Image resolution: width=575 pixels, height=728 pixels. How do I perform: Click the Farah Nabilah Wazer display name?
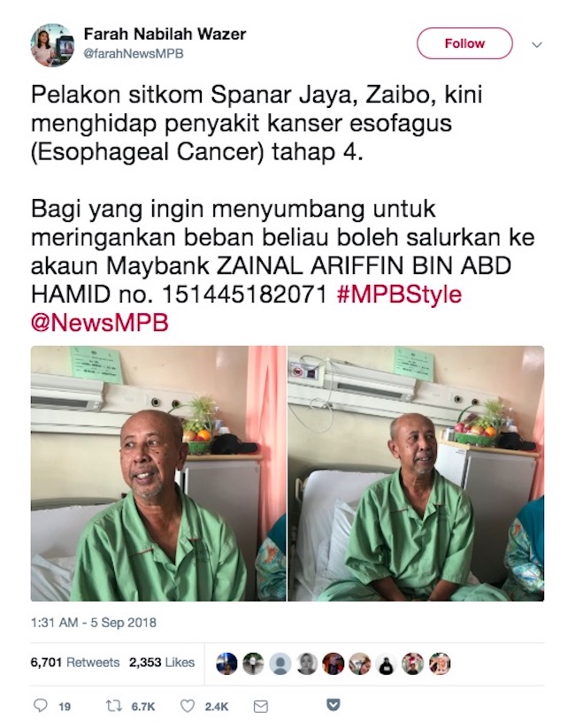[x=165, y=34]
